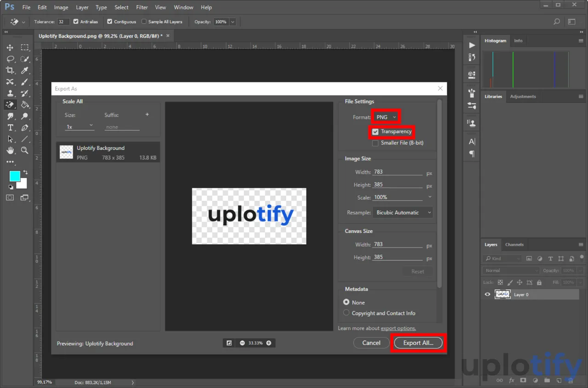
Task: Select the Dodge tool
Action: pos(25,116)
